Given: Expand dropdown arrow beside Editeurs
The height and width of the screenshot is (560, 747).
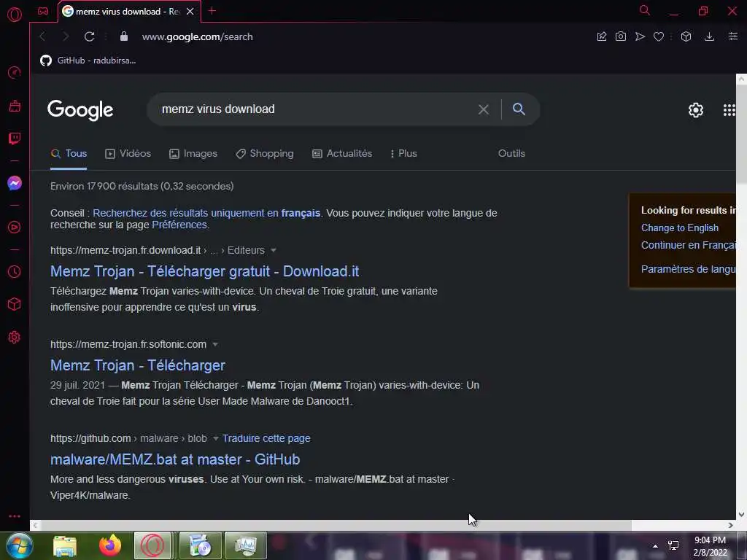Looking at the screenshot, I should (x=273, y=251).
